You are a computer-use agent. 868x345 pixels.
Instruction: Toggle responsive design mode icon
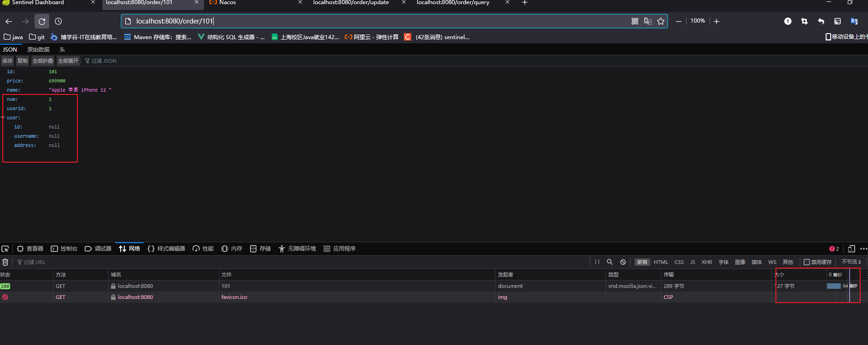[x=851, y=249]
